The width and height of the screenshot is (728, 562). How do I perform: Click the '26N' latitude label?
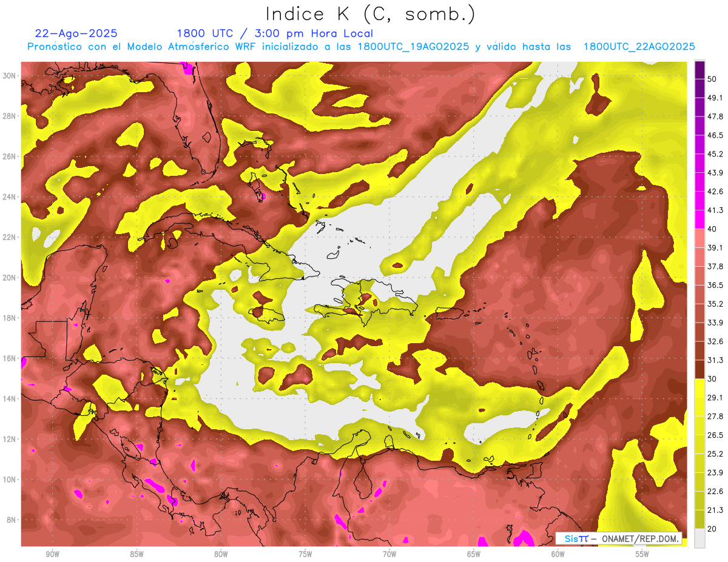click(x=9, y=156)
